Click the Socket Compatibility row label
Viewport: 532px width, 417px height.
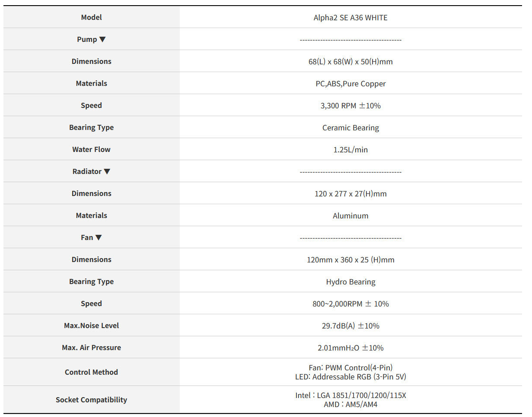91,400
